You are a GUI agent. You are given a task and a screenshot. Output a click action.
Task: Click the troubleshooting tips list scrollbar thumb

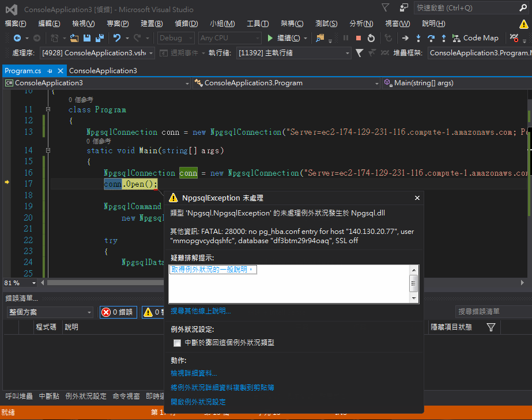click(x=414, y=283)
